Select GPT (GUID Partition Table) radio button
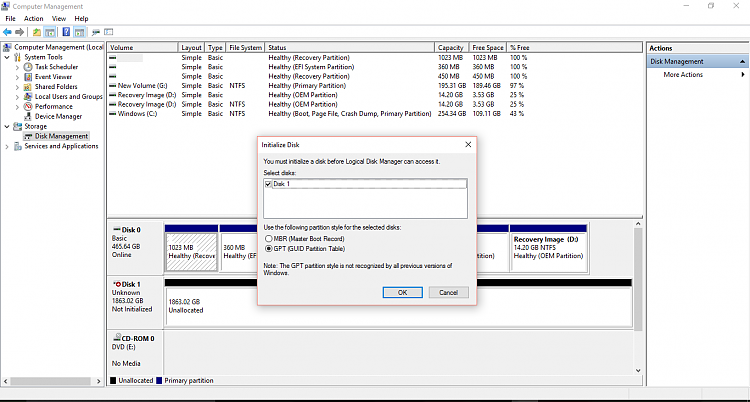750x402 pixels. coord(268,249)
